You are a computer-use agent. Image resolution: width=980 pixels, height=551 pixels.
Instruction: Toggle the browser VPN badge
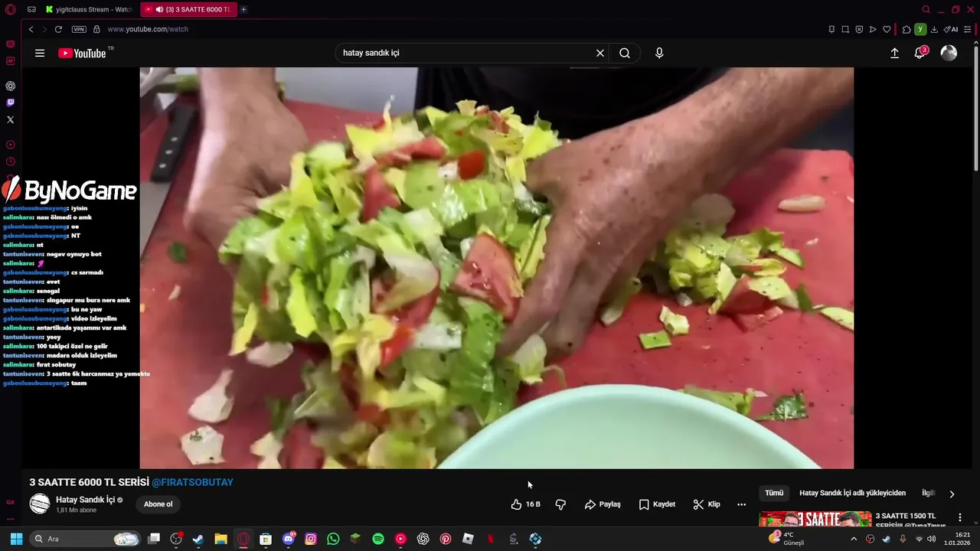pyautogui.click(x=79, y=29)
